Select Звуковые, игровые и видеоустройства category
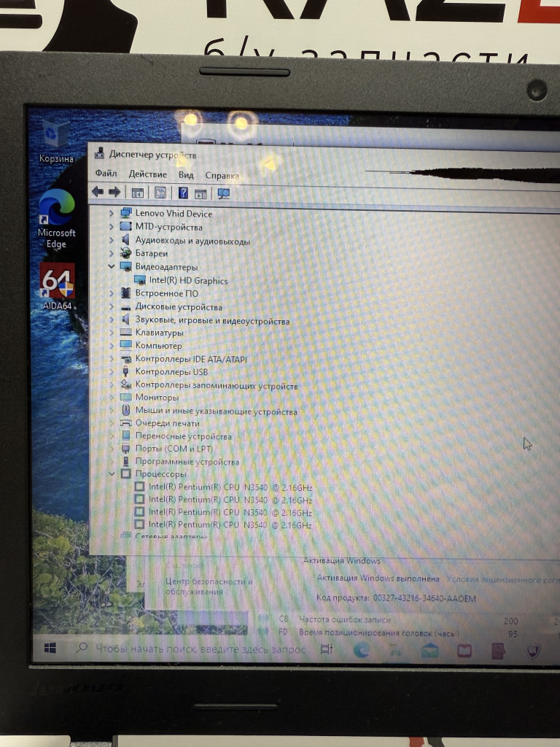560x747 pixels. point(212,321)
